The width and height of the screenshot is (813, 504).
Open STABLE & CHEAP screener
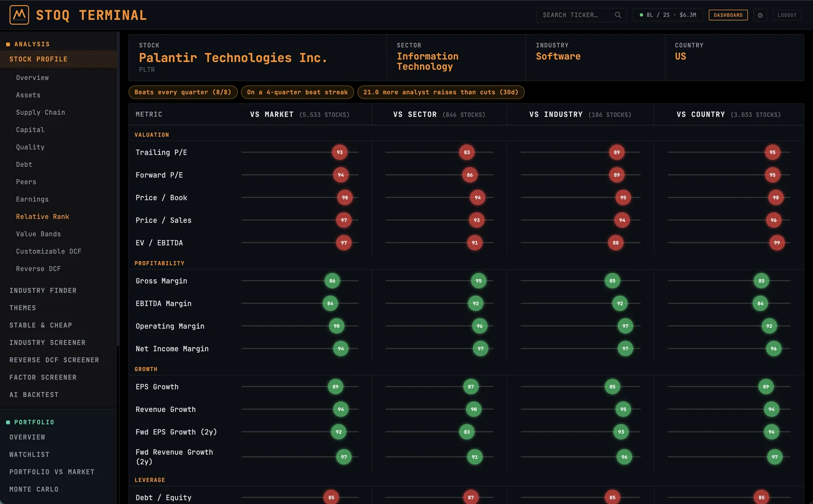click(x=41, y=325)
